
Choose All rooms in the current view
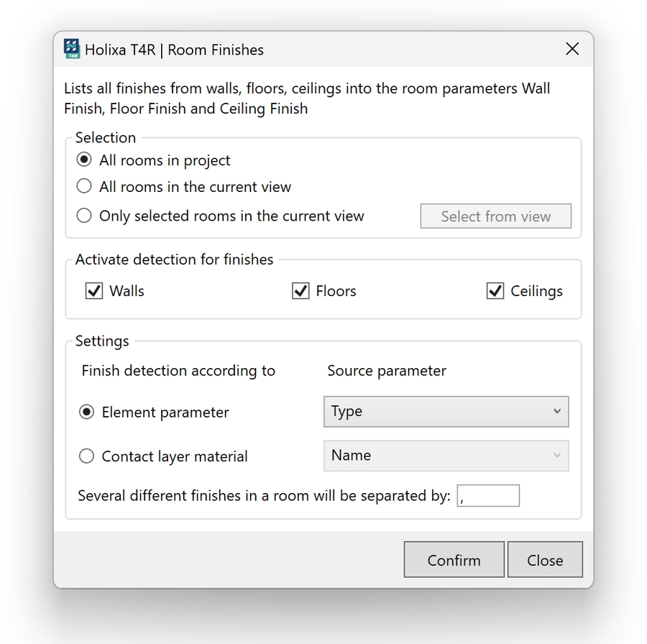(x=85, y=186)
